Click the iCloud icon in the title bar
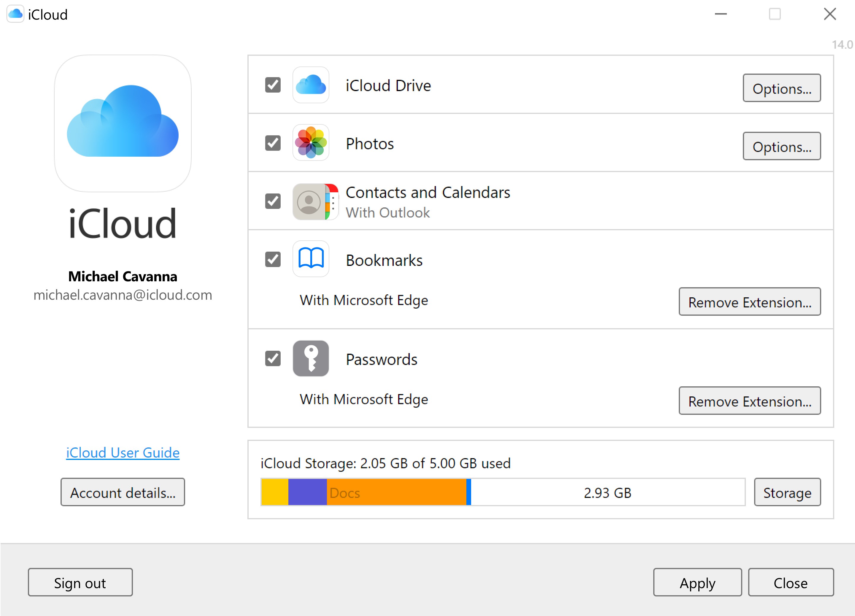This screenshot has width=855, height=616. [x=15, y=14]
